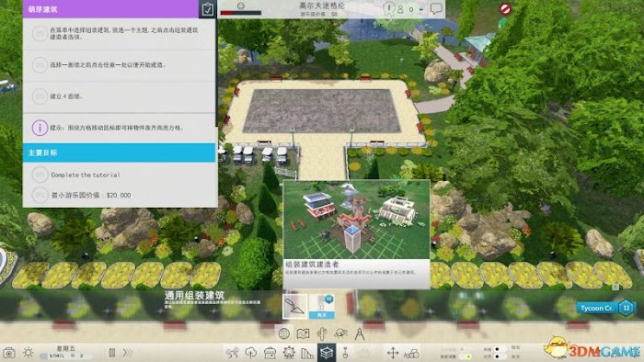This screenshot has height=362, width=644.
Task: Open the guest count person icon
Action: [x=400, y=9]
